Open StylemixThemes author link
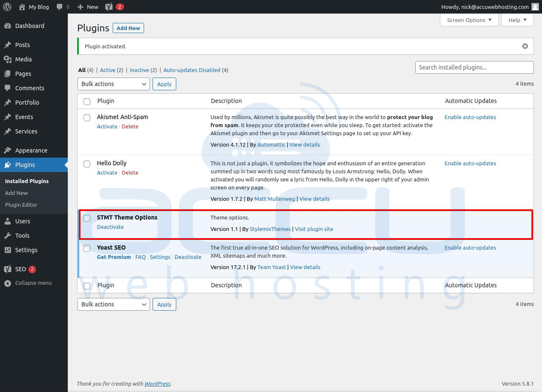 270,229
